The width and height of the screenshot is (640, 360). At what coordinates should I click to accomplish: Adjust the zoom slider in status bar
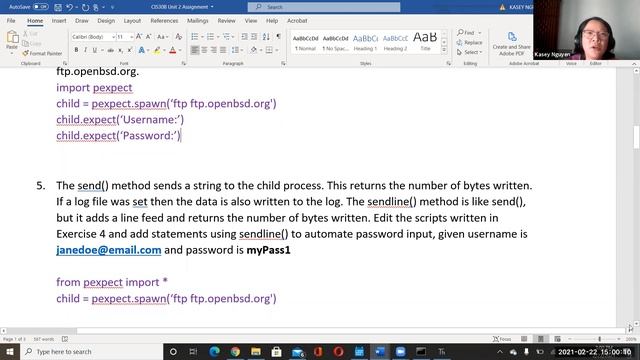click(x=599, y=339)
